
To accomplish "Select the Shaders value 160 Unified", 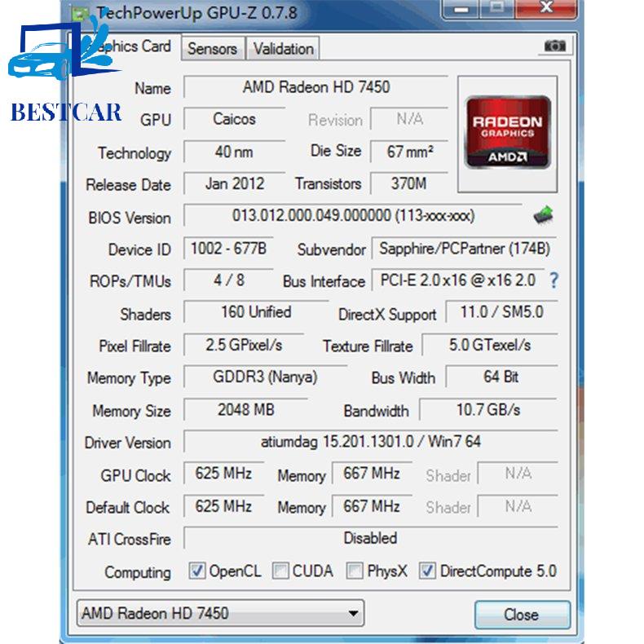I will point(256,312).
